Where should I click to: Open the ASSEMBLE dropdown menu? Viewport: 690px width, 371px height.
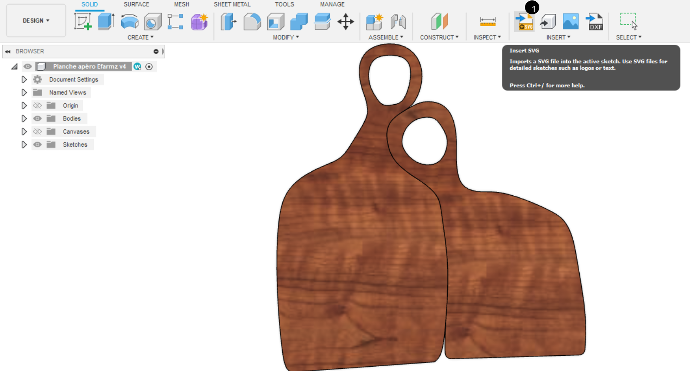click(x=385, y=37)
